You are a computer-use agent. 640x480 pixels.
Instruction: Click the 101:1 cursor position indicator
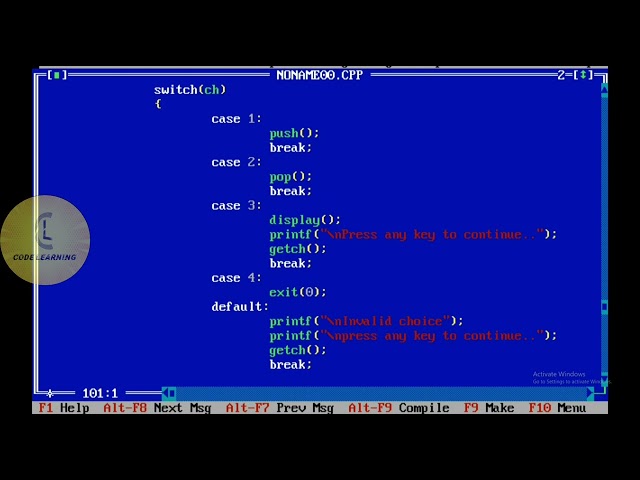[100, 393]
